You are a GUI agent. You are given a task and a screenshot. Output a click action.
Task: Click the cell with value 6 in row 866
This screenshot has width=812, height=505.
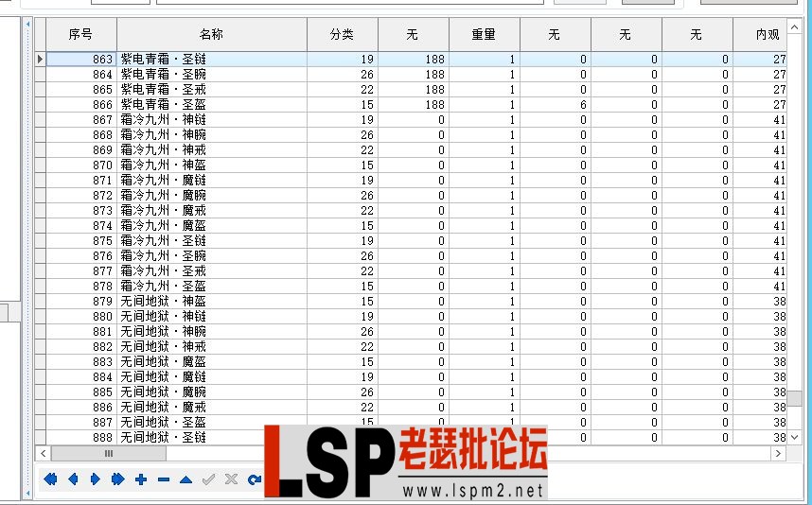click(x=556, y=105)
